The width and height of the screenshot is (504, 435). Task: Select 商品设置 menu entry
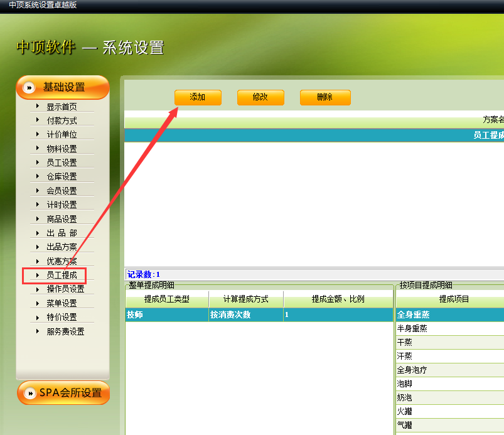(x=62, y=219)
